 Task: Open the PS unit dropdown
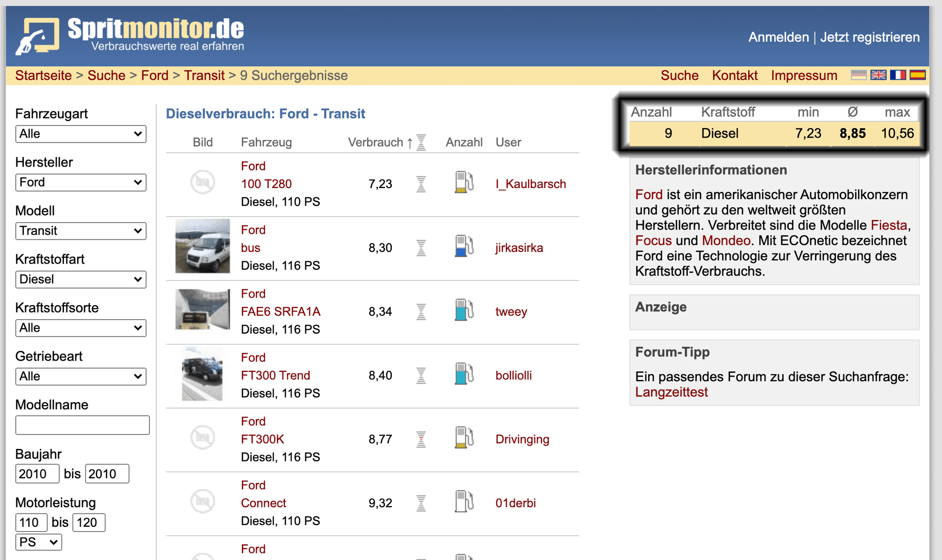(x=38, y=542)
